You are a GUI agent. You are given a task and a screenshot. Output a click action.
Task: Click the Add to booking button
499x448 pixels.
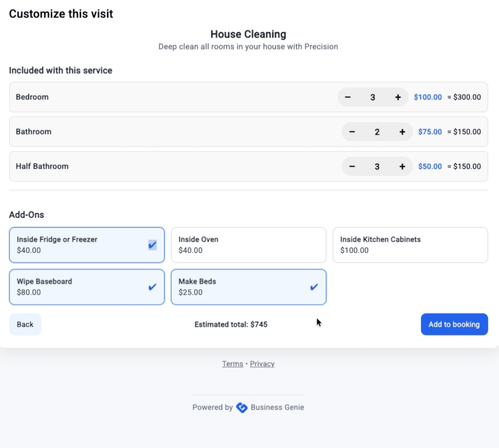454,324
